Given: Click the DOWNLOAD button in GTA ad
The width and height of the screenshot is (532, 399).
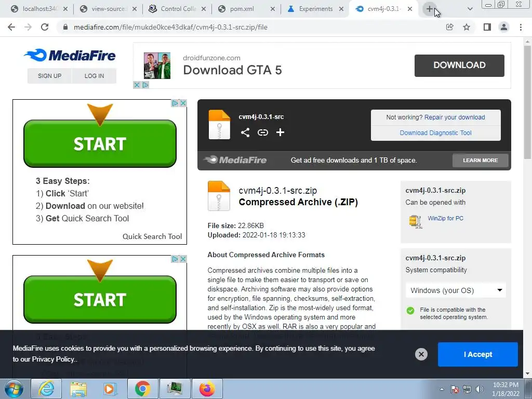Looking at the screenshot, I should 459,65.
